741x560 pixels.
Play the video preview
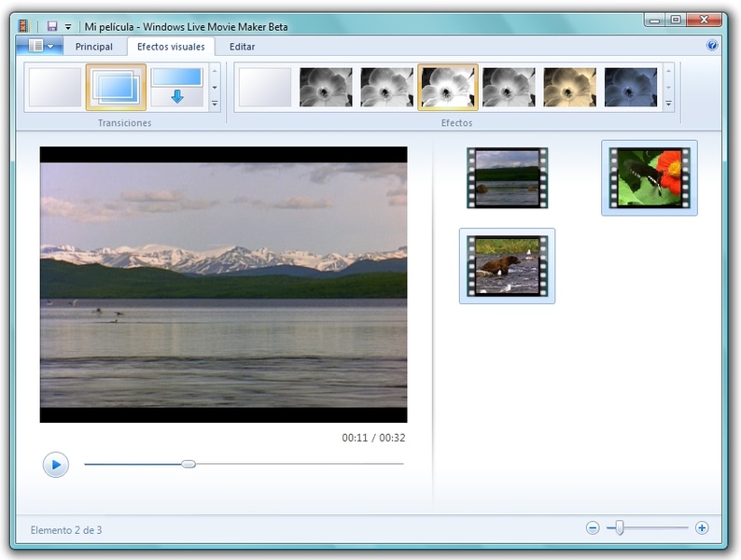click(x=56, y=464)
